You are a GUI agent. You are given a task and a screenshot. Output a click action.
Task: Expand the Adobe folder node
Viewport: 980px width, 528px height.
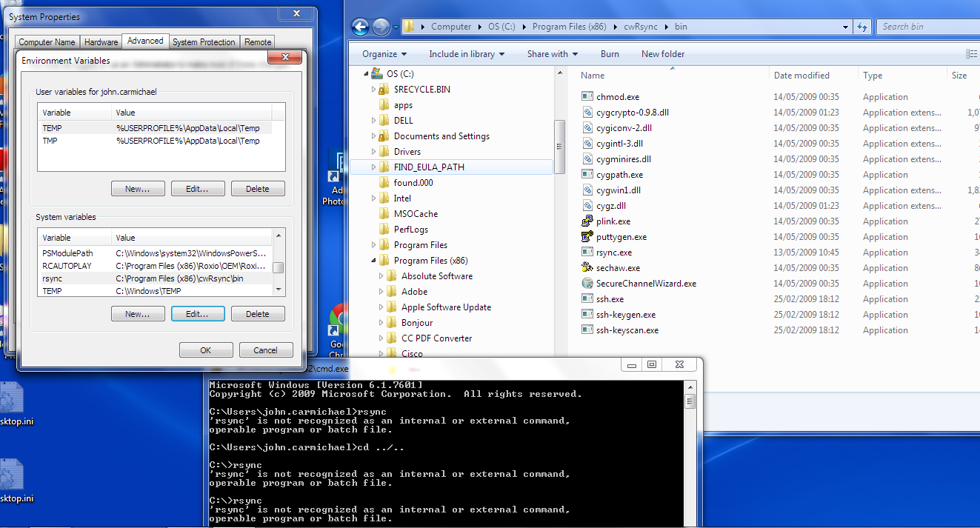[x=381, y=292]
